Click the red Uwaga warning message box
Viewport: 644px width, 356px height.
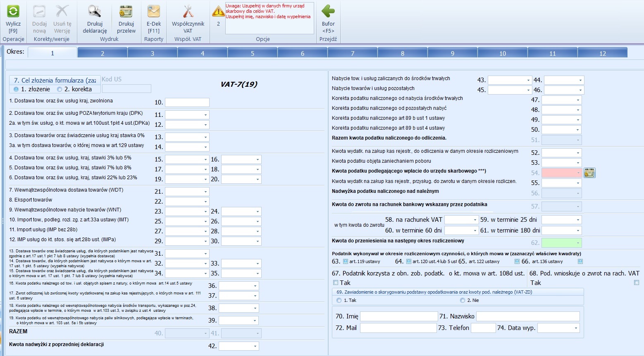click(270, 18)
